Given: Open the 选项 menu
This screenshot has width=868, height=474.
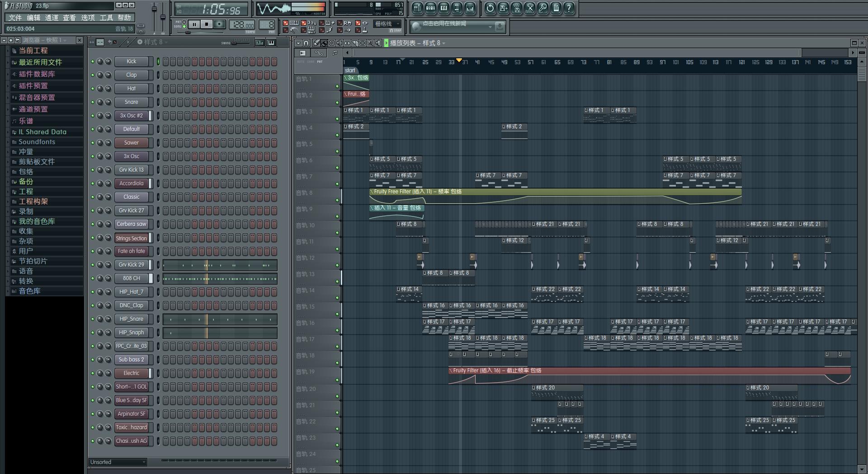Looking at the screenshot, I should [88, 18].
